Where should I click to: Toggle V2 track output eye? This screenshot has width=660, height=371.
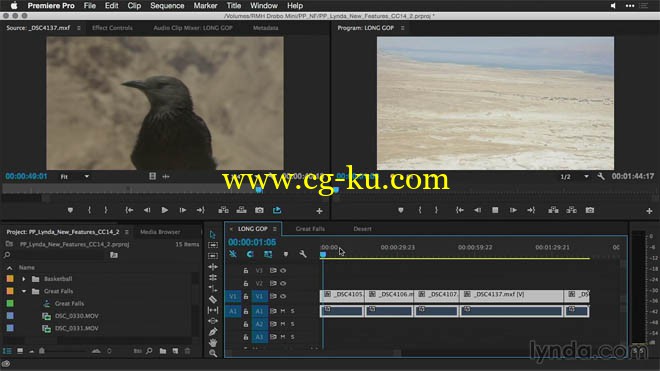tap(283, 283)
